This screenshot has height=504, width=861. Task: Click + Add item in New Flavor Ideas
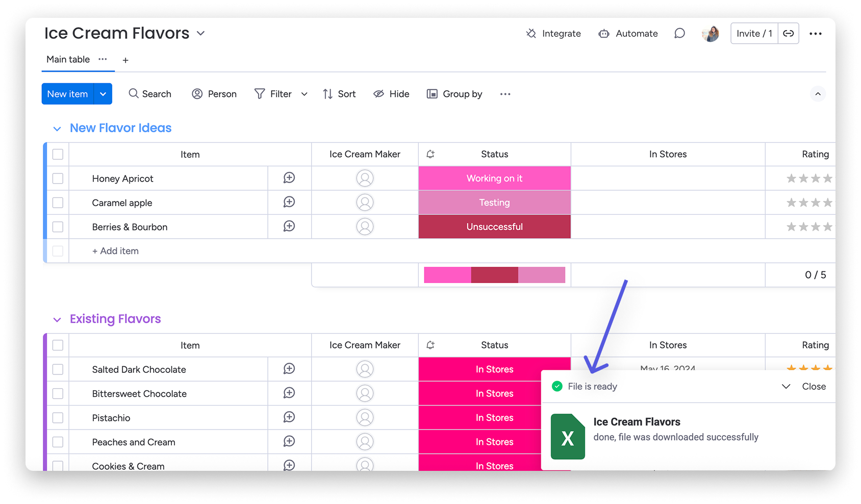[x=115, y=251]
